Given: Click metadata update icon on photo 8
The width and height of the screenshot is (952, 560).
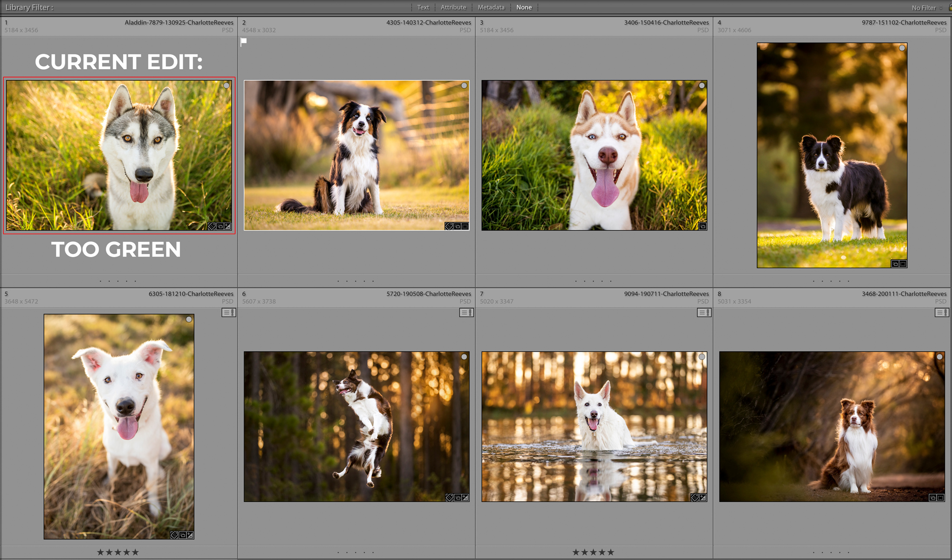Looking at the screenshot, I should (x=942, y=313).
